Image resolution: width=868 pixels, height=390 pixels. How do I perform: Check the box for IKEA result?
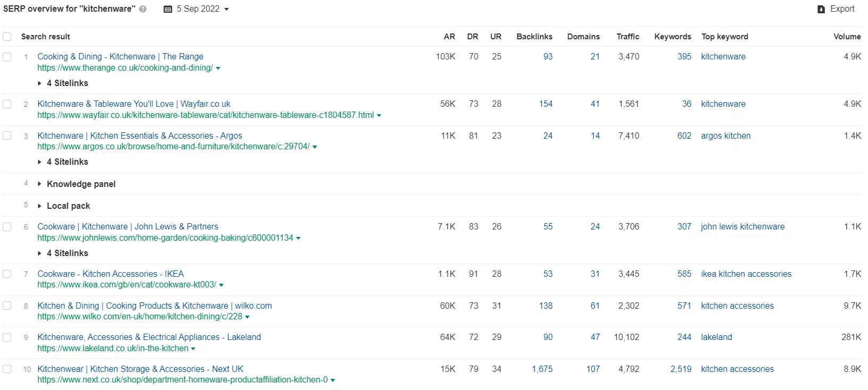(x=7, y=274)
